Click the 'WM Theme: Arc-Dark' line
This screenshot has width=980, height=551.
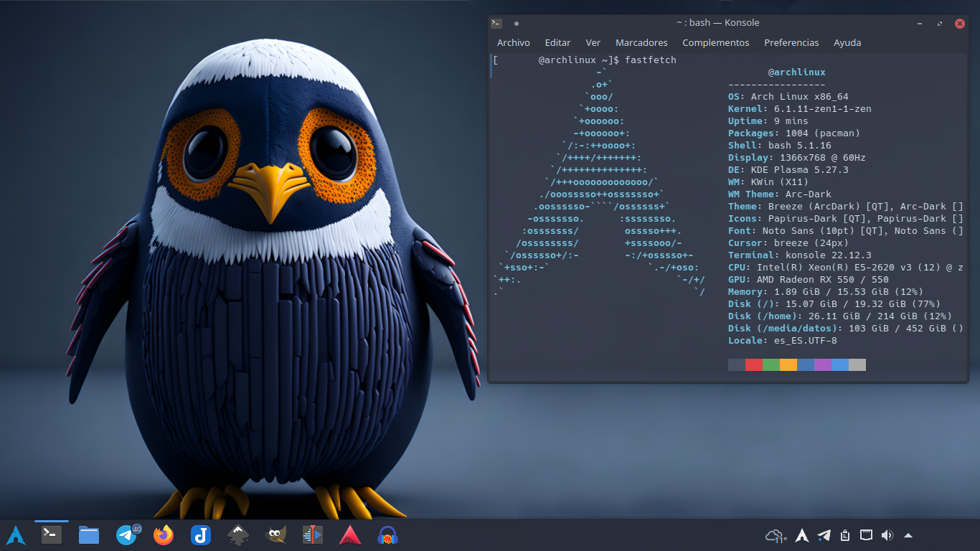[780, 194]
